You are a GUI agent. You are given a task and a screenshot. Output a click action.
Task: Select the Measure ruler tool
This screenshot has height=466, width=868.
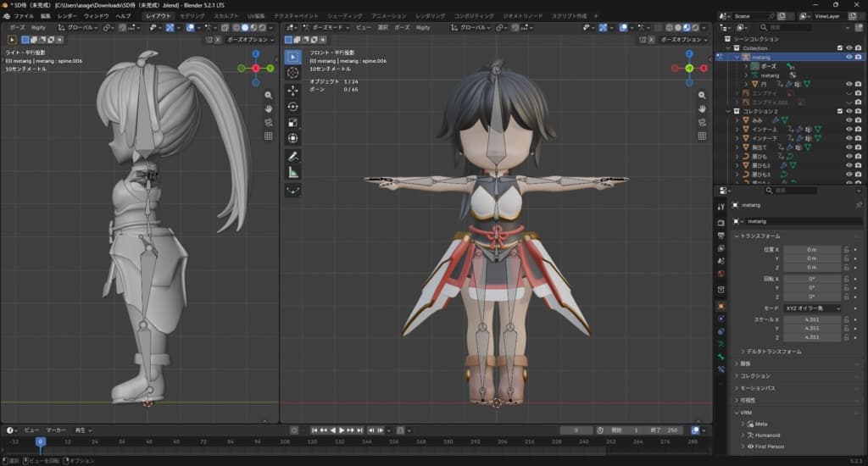[292, 173]
